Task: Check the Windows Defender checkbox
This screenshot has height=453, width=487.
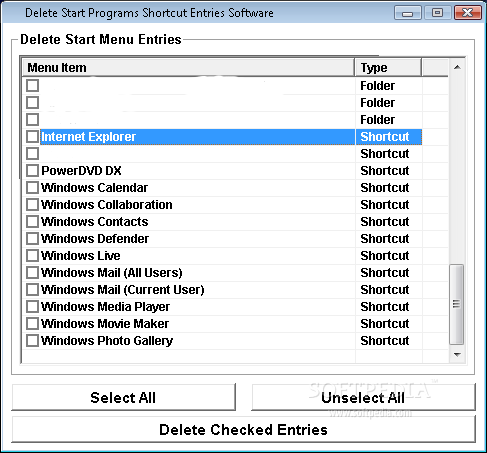Action: [32, 238]
